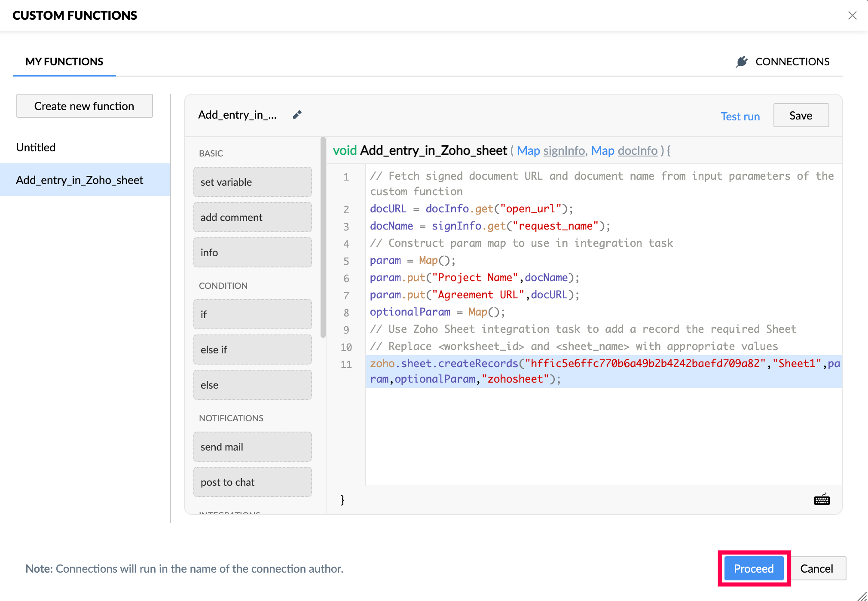868x601 pixels.
Task: Click the 'Use Zoho Sheet integration' comment line
Action: (x=583, y=329)
